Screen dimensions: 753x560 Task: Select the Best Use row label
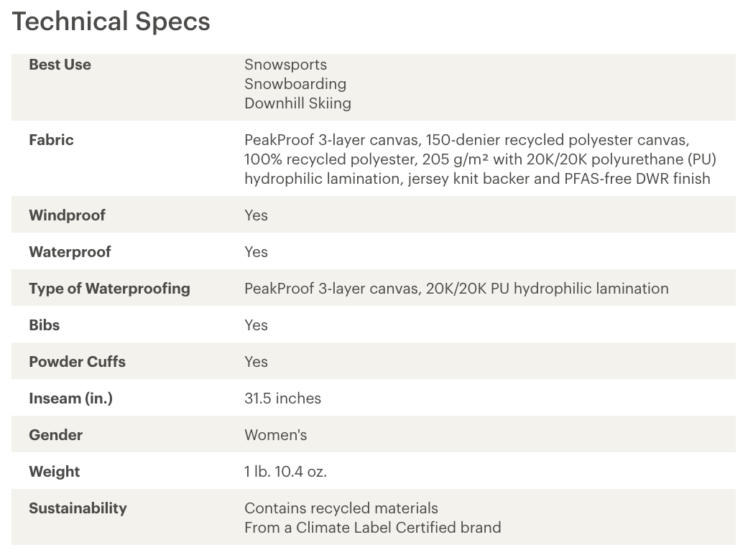point(60,65)
